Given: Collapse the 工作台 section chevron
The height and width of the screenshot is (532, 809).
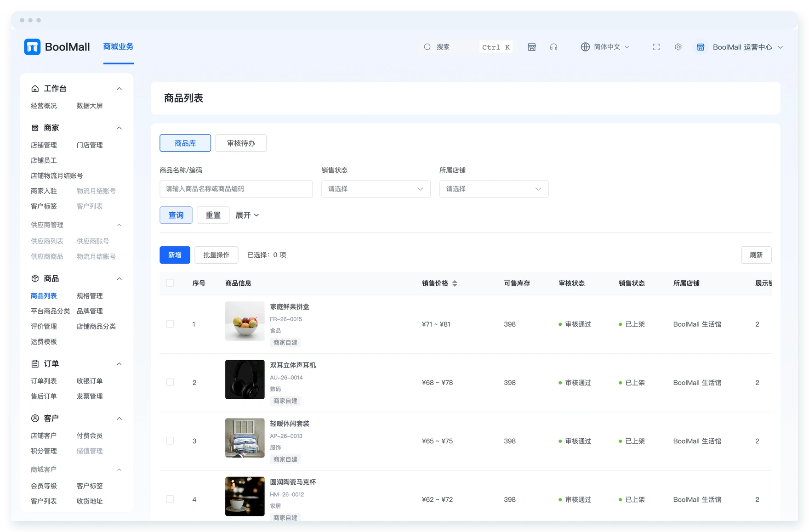Looking at the screenshot, I should [119, 88].
